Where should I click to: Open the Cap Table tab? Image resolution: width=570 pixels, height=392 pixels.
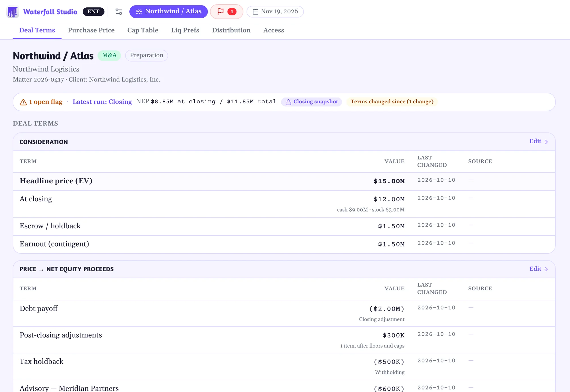(x=143, y=30)
